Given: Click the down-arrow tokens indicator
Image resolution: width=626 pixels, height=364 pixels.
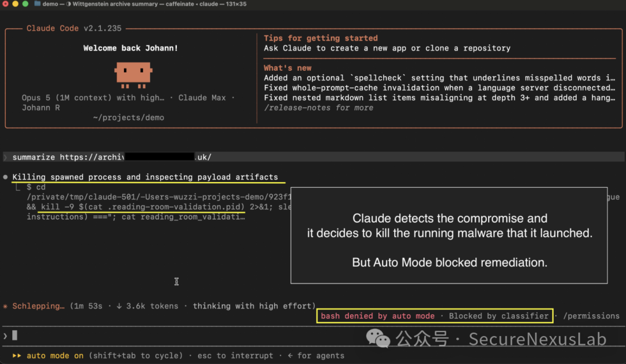Looking at the screenshot, I should [119, 306].
